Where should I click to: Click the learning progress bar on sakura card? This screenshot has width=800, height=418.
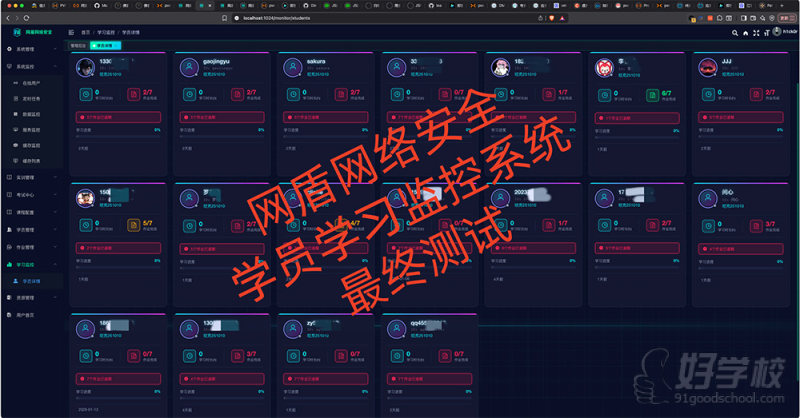coord(326,136)
